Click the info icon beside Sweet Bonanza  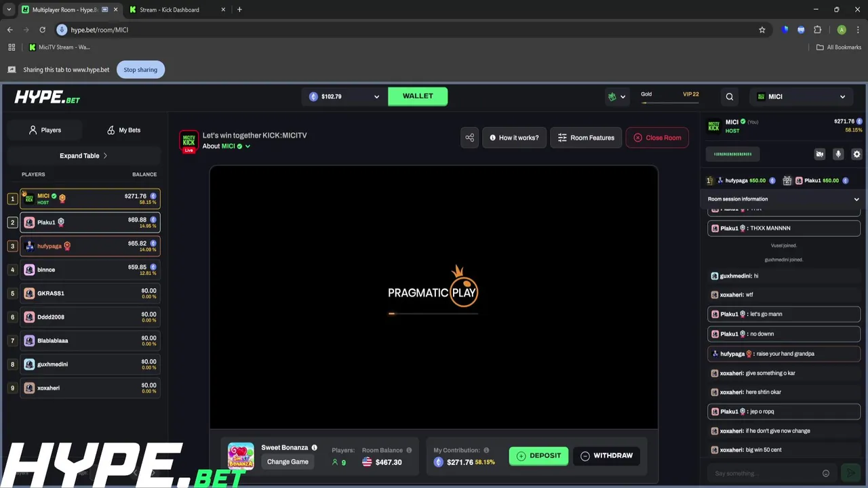coord(314,448)
